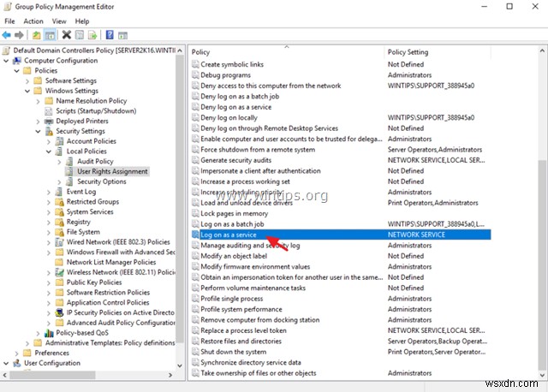Collapse the User Configuration node
Image resolution: width=548 pixels, height=392 pixels.
[6, 364]
